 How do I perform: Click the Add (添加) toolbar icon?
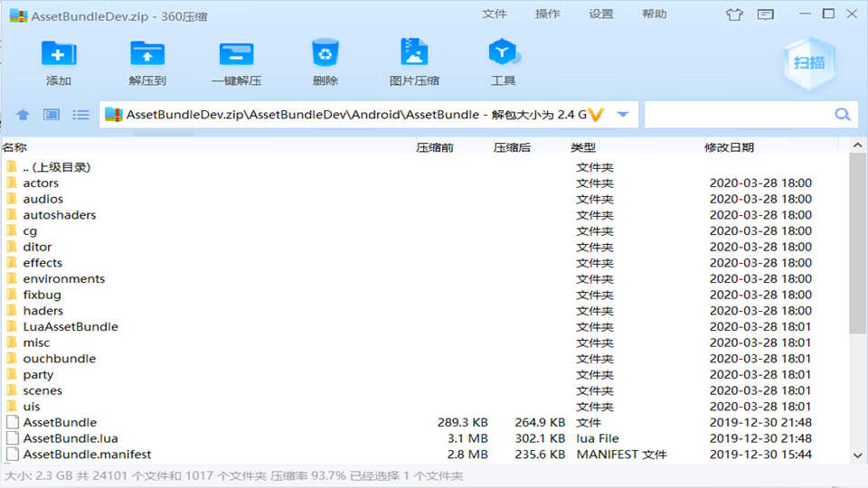coord(58,54)
